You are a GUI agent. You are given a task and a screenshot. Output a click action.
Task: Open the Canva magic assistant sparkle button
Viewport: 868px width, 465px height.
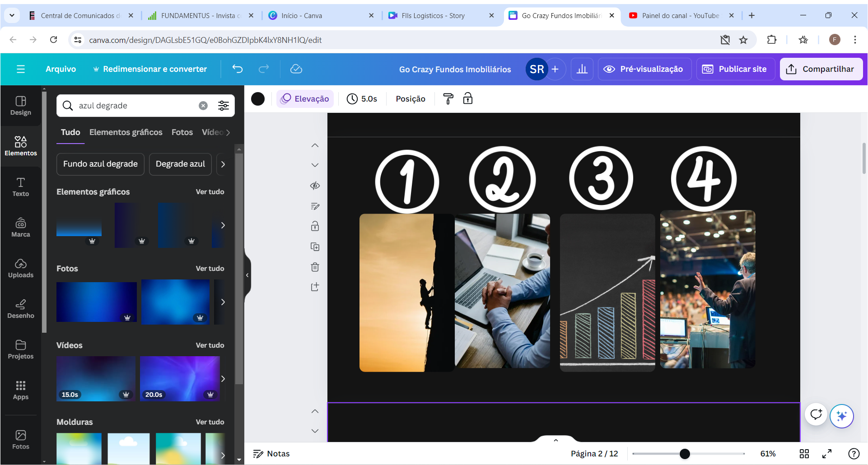tap(841, 416)
